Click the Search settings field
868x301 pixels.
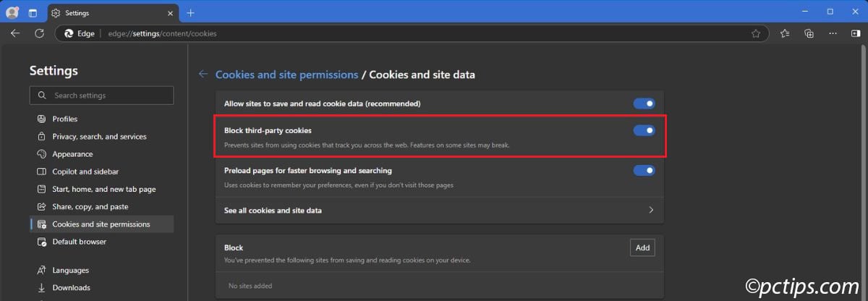pos(102,96)
